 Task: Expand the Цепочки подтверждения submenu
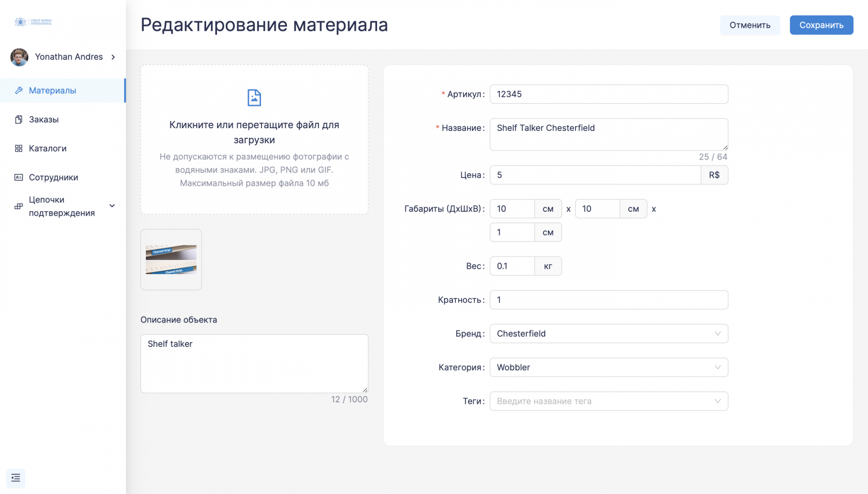click(x=112, y=206)
